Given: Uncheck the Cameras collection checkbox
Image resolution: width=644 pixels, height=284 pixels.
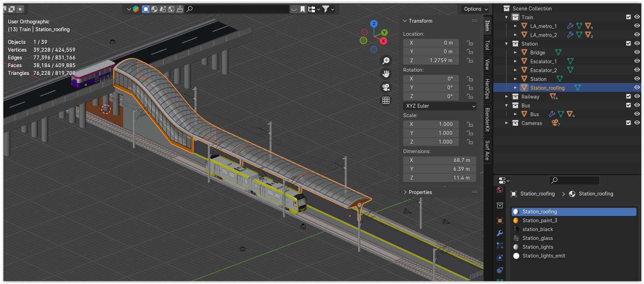Looking at the screenshot, I should point(628,123).
